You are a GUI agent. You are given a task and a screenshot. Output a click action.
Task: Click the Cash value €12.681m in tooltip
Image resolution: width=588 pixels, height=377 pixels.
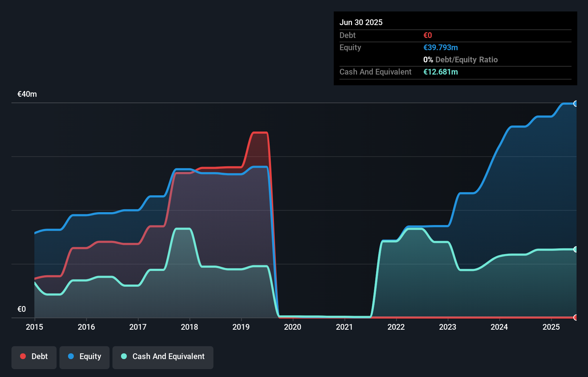[440, 72]
